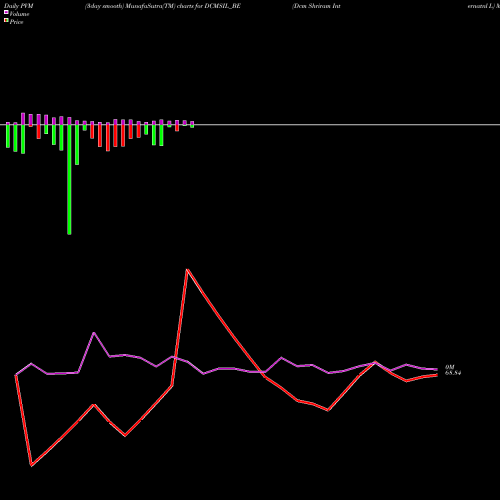Image resolution: width=500 pixels, height=500 pixels.
Task: Click the purple Volume legend swatch
Action: coord(6,12)
